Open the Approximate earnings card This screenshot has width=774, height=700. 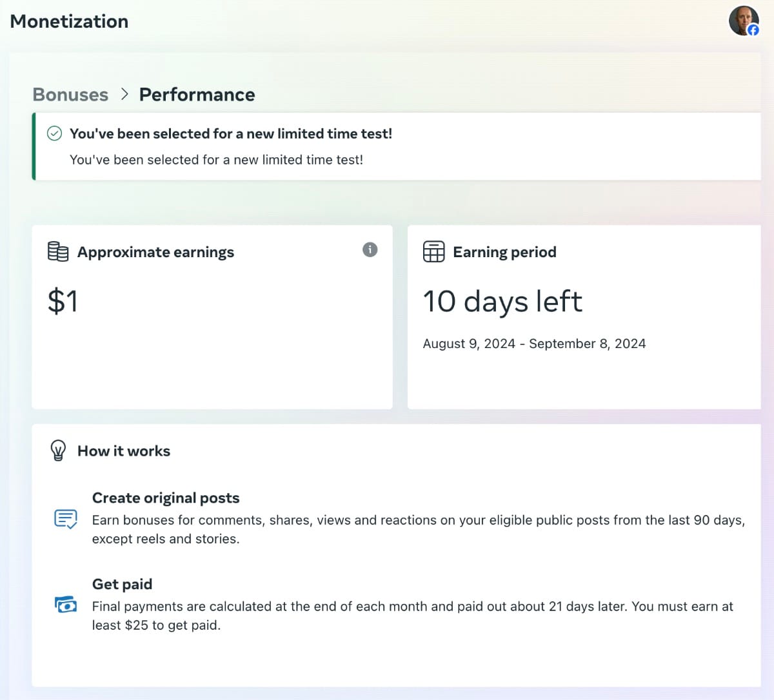tap(212, 316)
